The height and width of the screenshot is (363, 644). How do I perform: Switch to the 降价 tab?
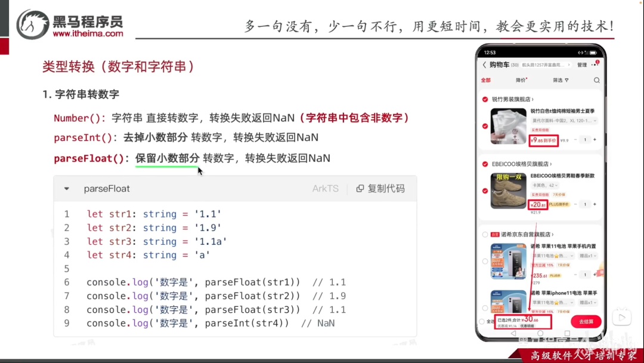pyautogui.click(x=521, y=80)
